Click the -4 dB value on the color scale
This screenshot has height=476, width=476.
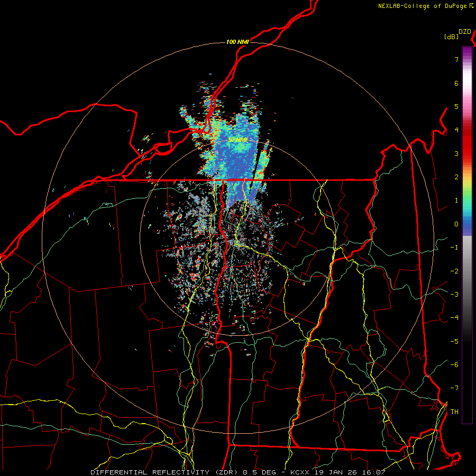(x=454, y=318)
